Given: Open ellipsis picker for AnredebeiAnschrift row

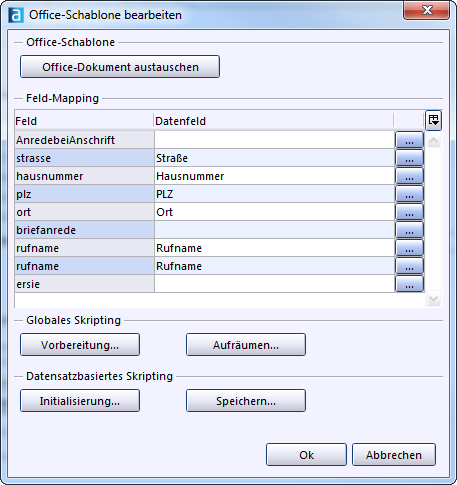Looking at the screenshot, I should pyautogui.click(x=409, y=140).
